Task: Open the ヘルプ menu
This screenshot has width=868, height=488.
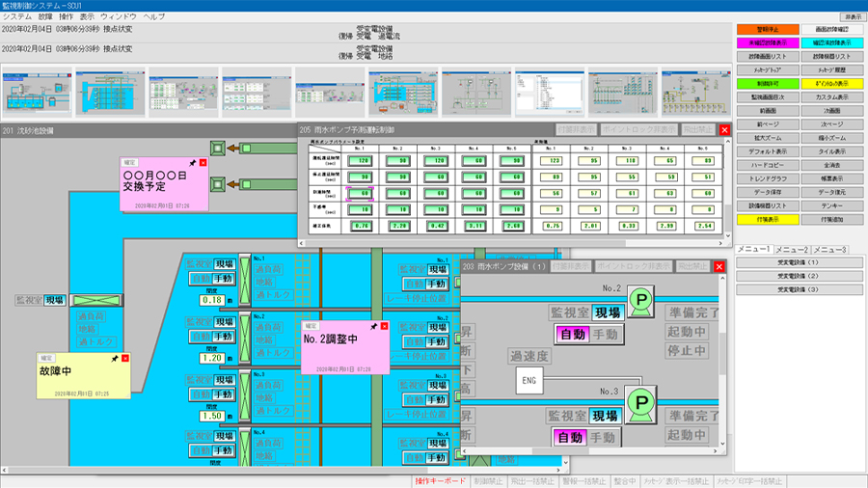Action: (154, 16)
